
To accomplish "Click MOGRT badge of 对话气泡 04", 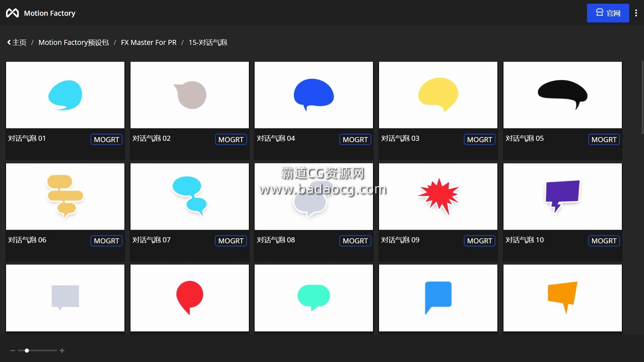I will pos(355,139).
